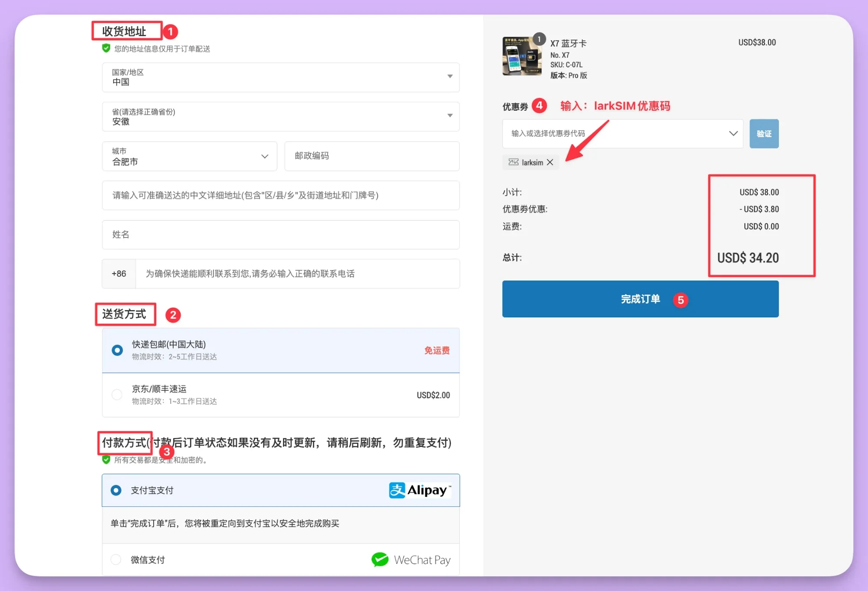This screenshot has width=868, height=591.
Task: Click the Alipay redirect notice text
Action: [225, 523]
